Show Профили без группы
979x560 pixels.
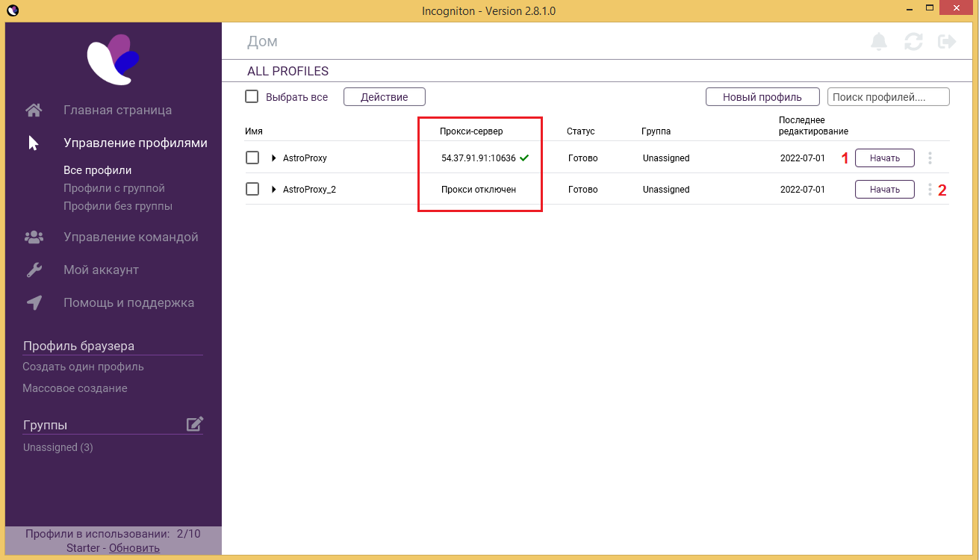pyautogui.click(x=118, y=206)
